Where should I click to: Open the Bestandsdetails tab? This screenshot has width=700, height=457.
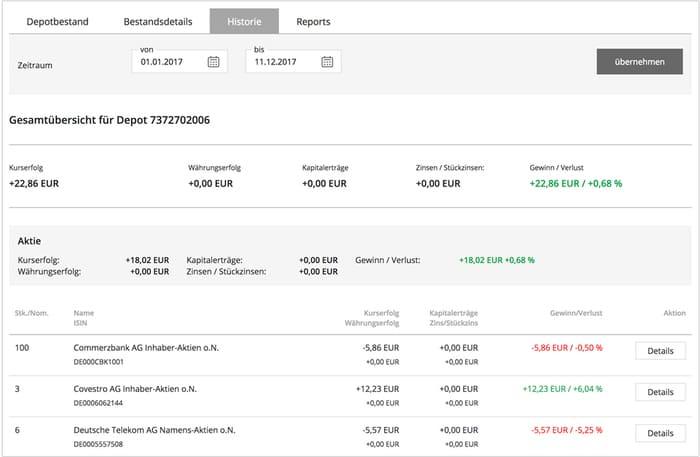[x=158, y=21]
